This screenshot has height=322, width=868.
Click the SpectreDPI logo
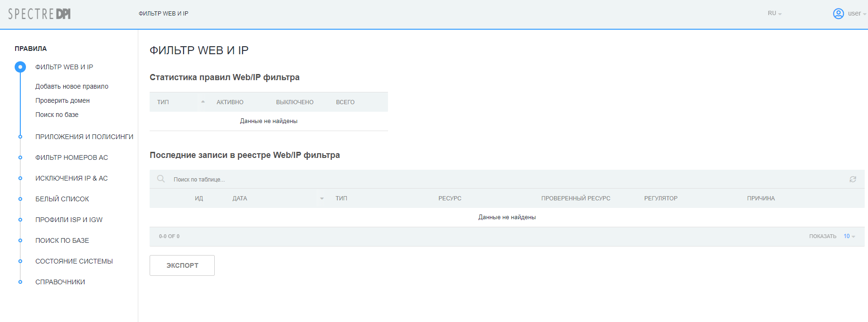(39, 14)
